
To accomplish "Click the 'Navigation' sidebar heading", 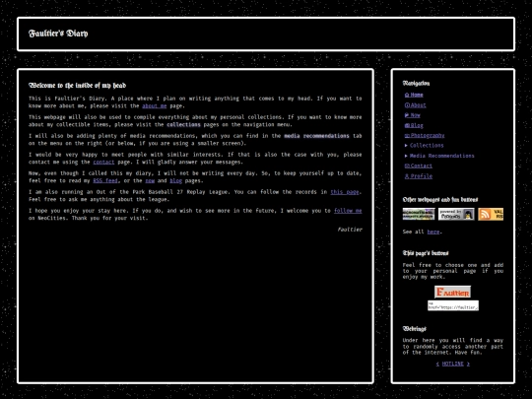I will click(x=416, y=84).
